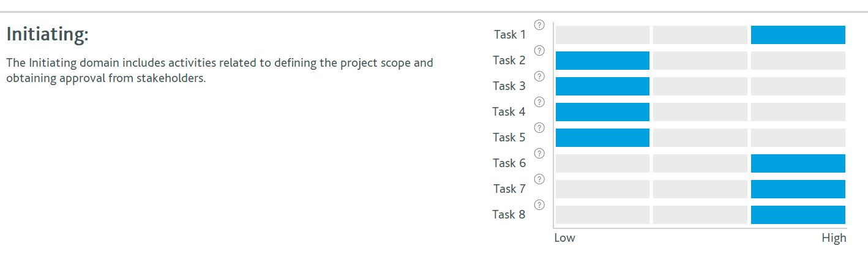Image resolution: width=868 pixels, height=273 pixels.
Task: Select the blue low bar of Task 2
Action: pyautogui.click(x=602, y=61)
